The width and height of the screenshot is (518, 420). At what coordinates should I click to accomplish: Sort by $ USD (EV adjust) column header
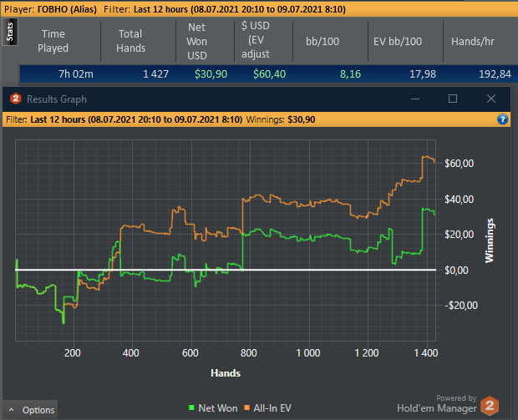pyautogui.click(x=256, y=40)
